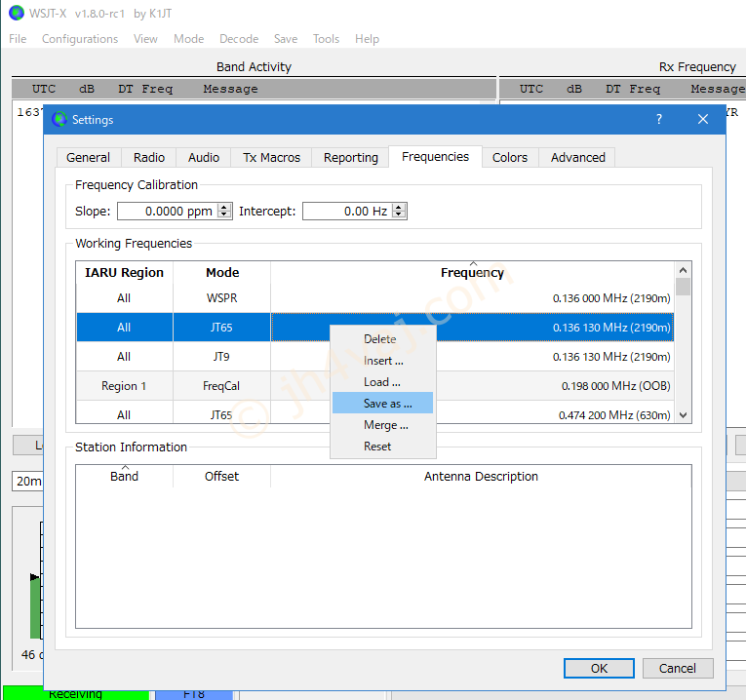Click the Intercept Hz input field
This screenshot has width=746, height=700.
pyautogui.click(x=348, y=212)
